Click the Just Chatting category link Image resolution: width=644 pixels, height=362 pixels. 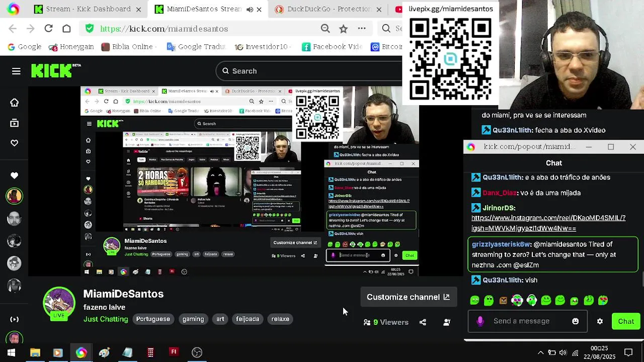[106, 319]
